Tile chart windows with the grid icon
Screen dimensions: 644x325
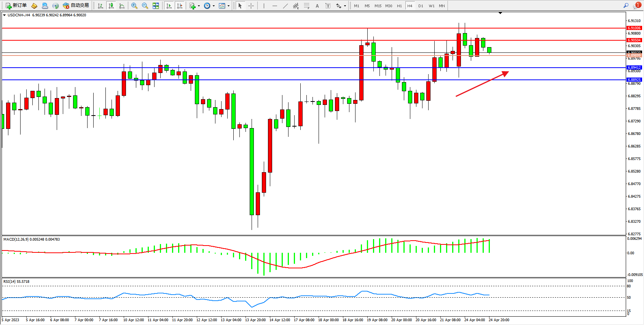(156, 6)
